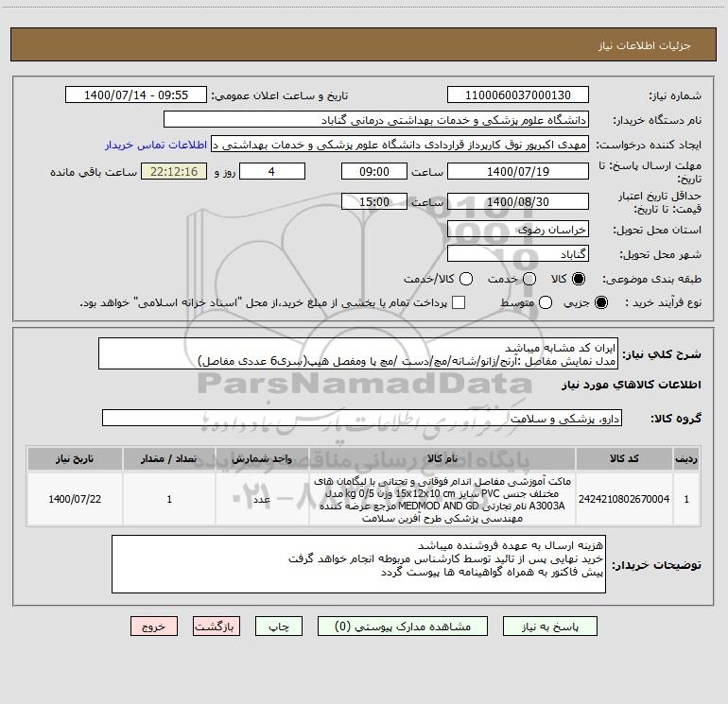Click the buyer organization name field

click(x=376, y=120)
